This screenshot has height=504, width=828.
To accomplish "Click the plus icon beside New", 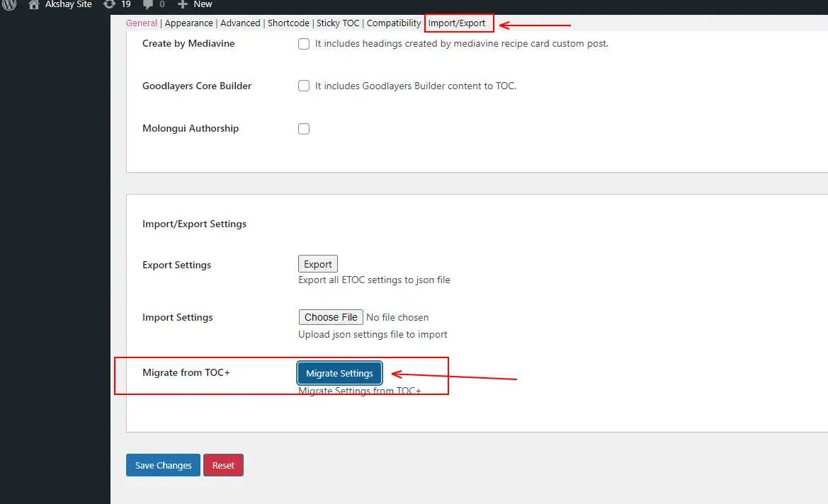I will [x=182, y=4].
